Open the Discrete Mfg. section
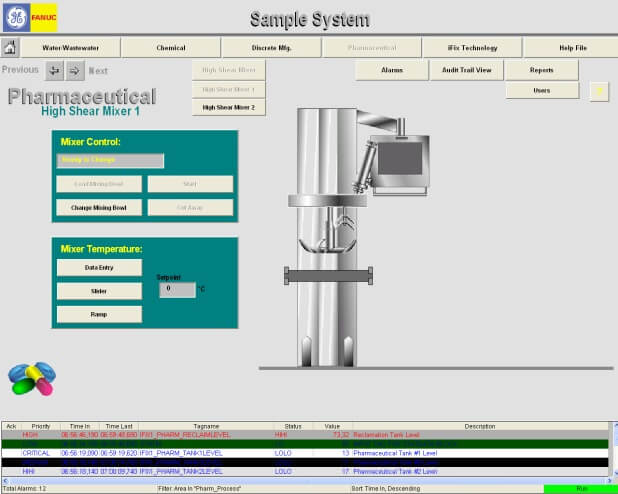 [x=271, y=48]
